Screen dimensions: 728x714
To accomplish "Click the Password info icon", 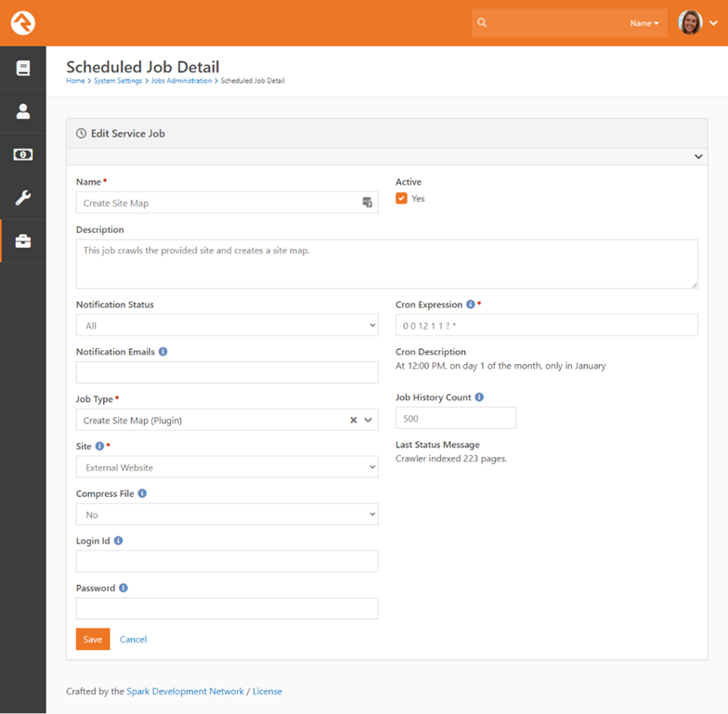I will 123,589.
